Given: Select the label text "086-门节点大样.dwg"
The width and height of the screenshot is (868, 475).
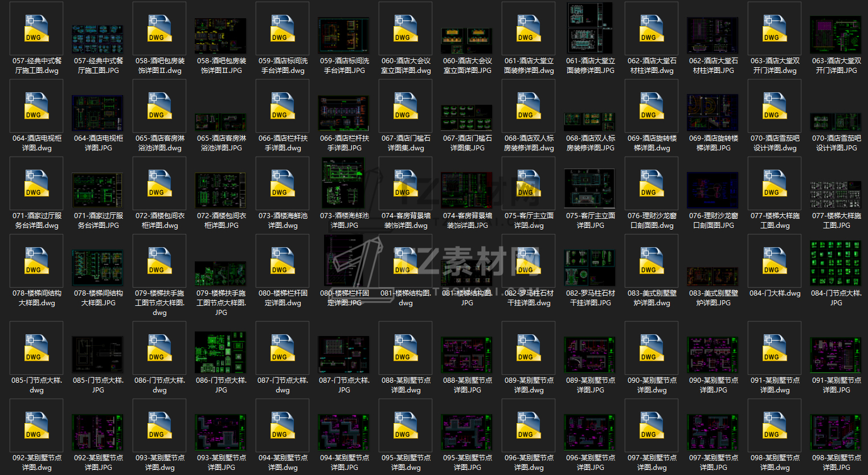Looking at the screenshot, I should click(159, 385).
